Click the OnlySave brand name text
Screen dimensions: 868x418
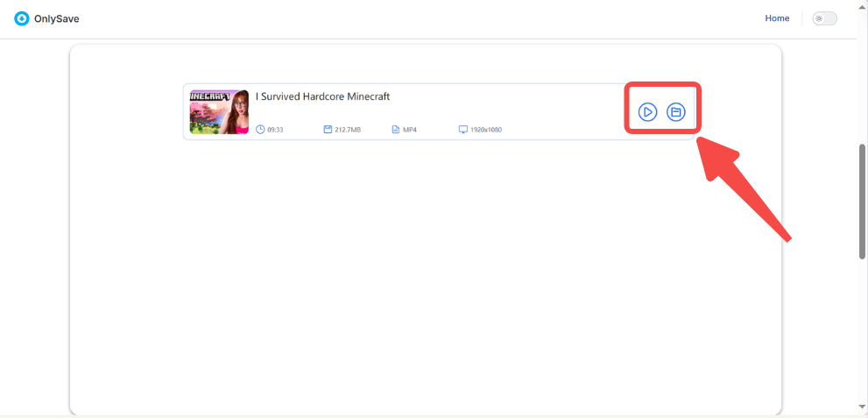58,18
